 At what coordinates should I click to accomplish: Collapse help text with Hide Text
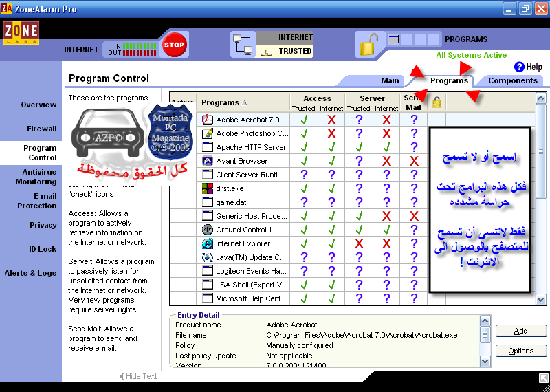tap(138, 376)
